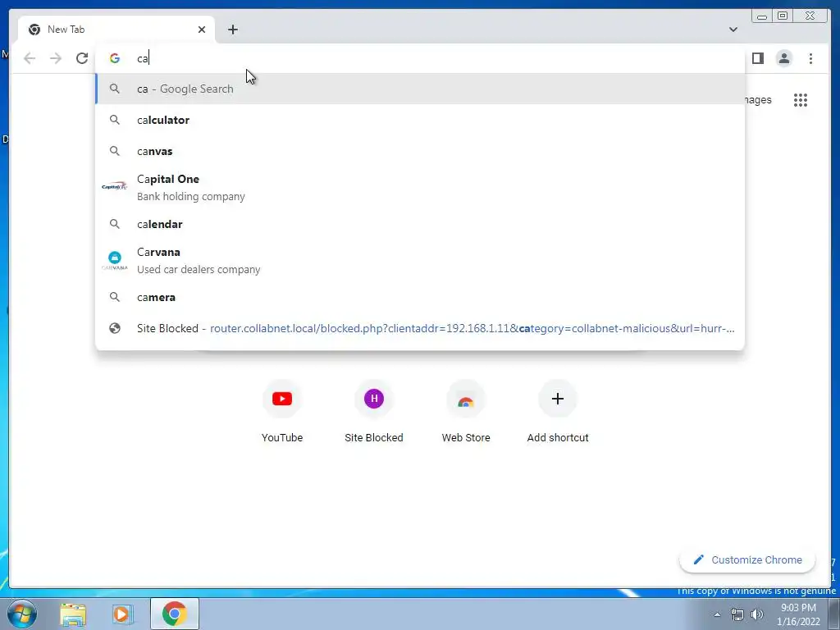Open a new tab with plus button
The image size is (840, 630).
click(232, 30)
